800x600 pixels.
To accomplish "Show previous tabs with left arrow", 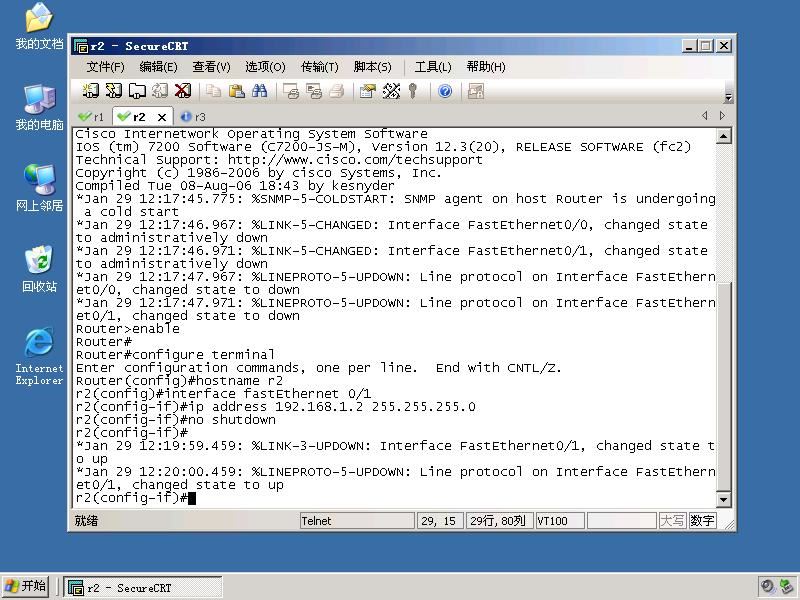I will pyautogui.click(x=705, y=116).
